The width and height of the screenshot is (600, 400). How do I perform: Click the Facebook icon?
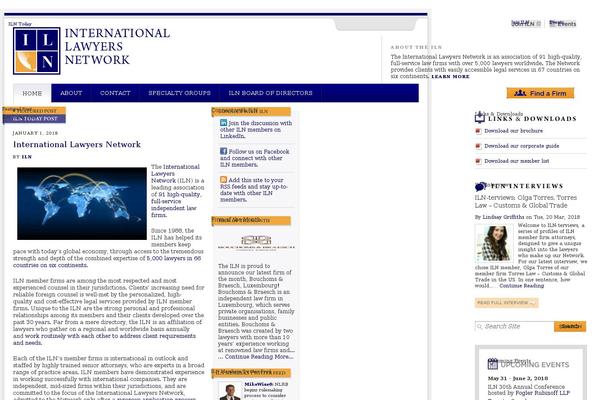tap(223, 151)
